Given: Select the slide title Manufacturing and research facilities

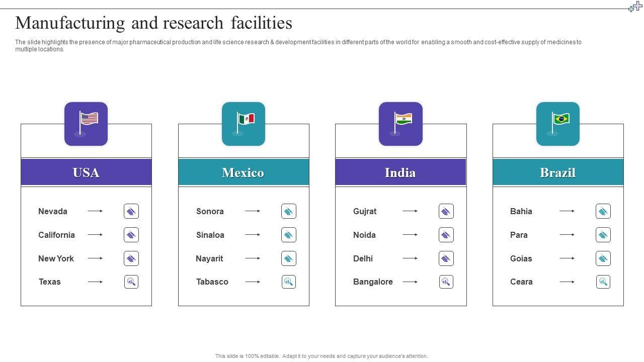Looking at the screenshot, I should [x=153, y=23].
